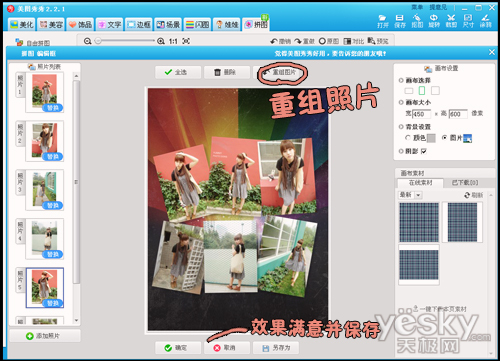Click the gray background color swatch
500x361 pixels.
(x=431, y=138)
